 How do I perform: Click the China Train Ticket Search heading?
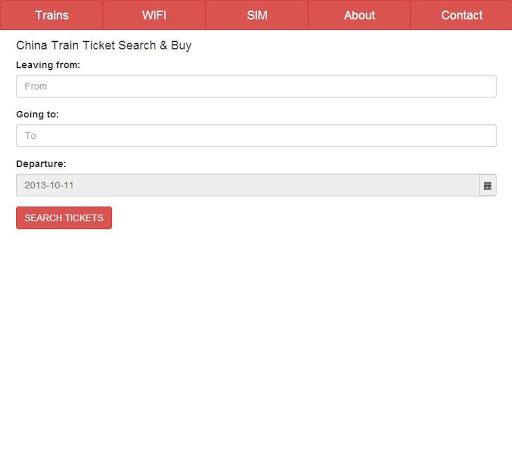pos(104,45)
